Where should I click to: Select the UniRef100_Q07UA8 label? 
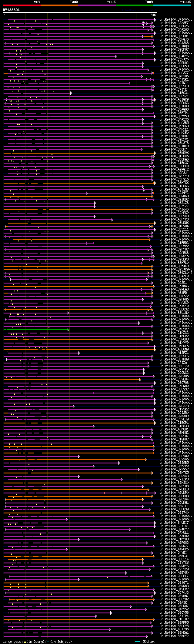point(174,106)
